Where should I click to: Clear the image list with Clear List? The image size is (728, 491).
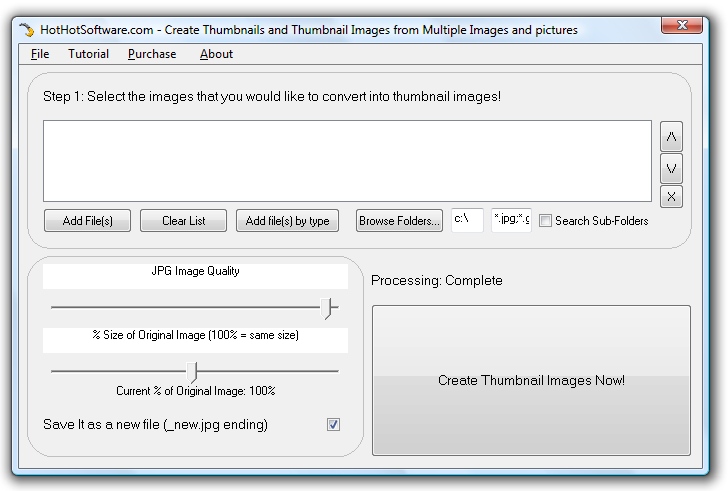tap(183, 220)
